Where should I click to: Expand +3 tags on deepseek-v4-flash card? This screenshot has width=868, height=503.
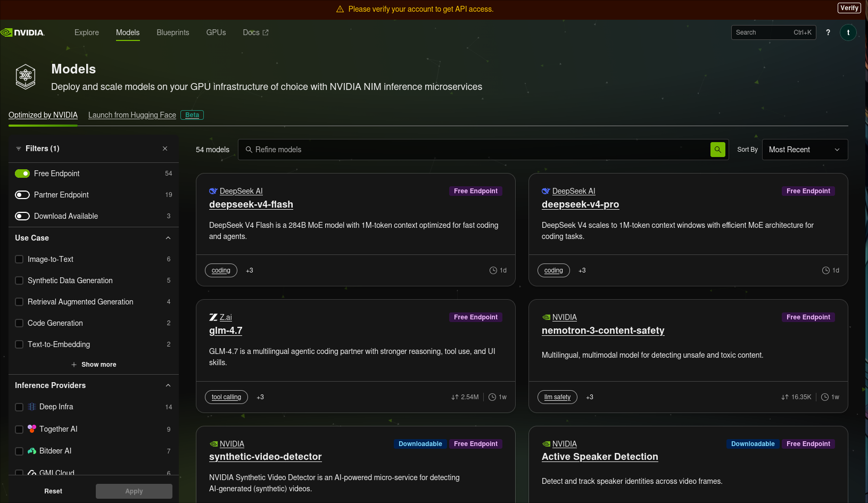point(250,270)
